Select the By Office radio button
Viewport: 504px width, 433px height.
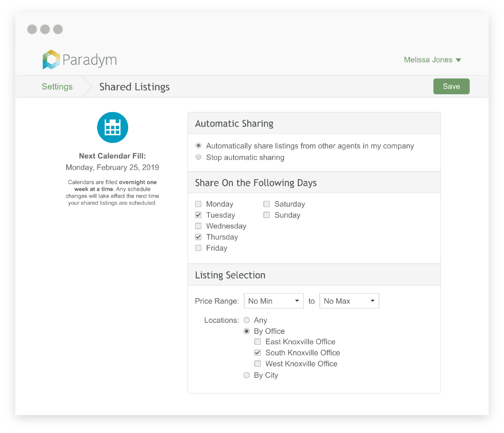coord(246,331)
